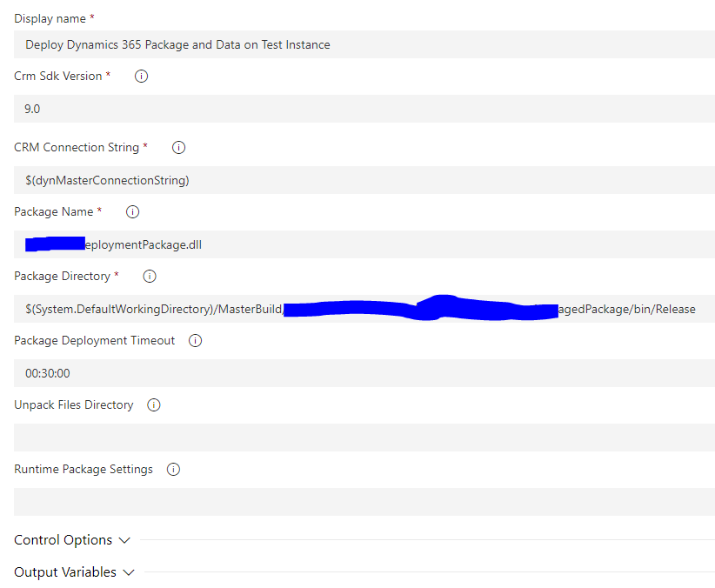
Task: Show help for Runtime Package Settings
Action: click(x=173, y=469)
